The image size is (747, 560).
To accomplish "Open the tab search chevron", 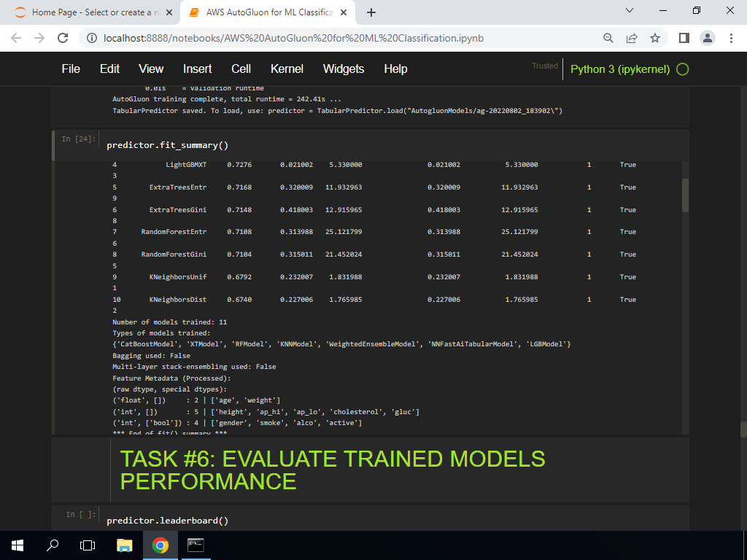I will 630,10.
